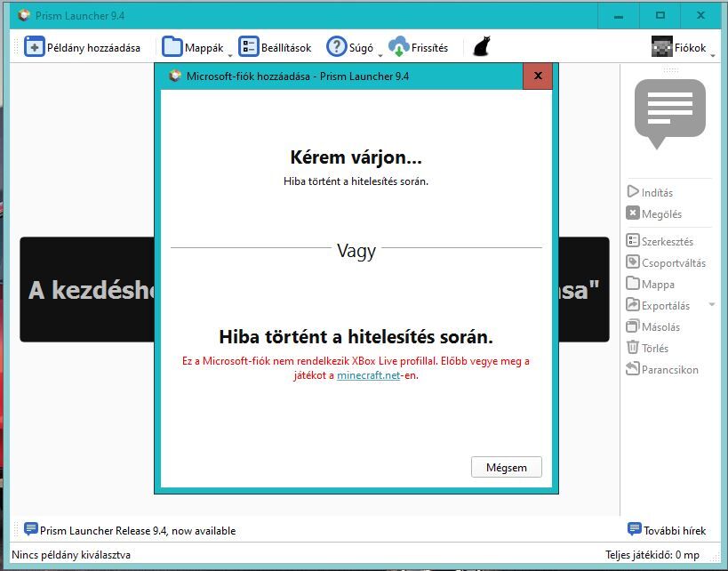Image resolution: width=728 pixels, height=571 pixels.
Task: Click the Nincs példány kiválasztva status text
Action: point(71,555)
